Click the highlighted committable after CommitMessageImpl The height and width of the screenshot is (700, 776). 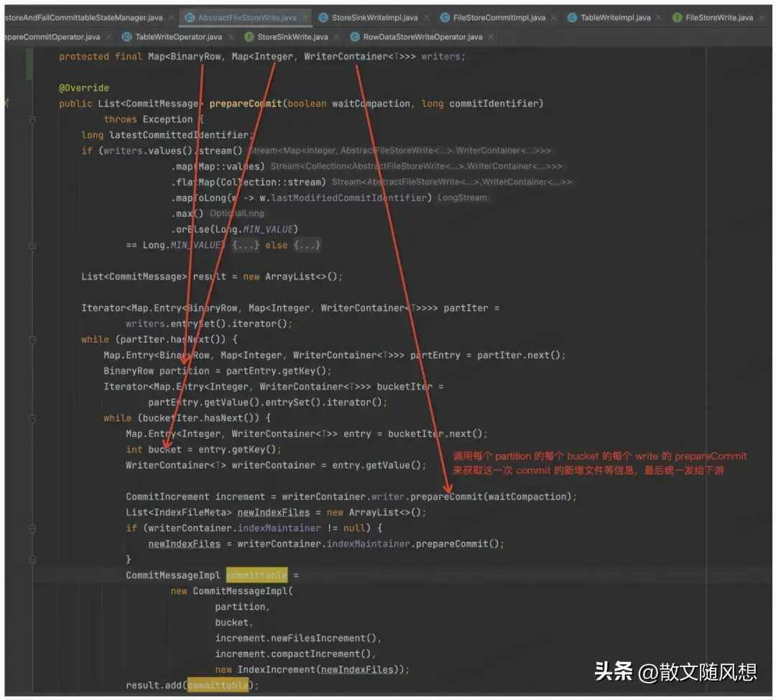(x=257, y=576)
